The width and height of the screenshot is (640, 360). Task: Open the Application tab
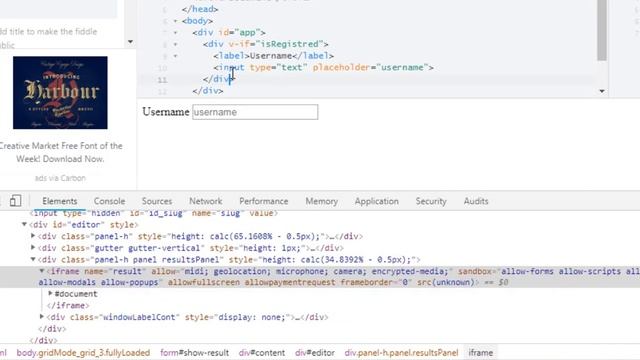pyautogui.click(x=376, y=201)
